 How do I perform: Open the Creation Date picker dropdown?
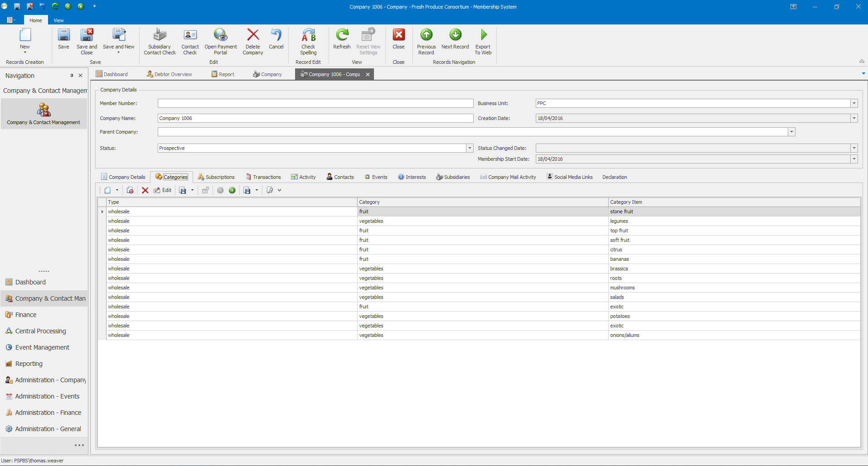coord(854,118)
